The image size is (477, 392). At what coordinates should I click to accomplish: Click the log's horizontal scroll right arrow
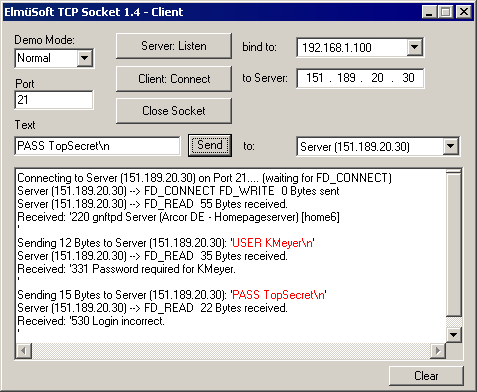(x=438, y=351)
